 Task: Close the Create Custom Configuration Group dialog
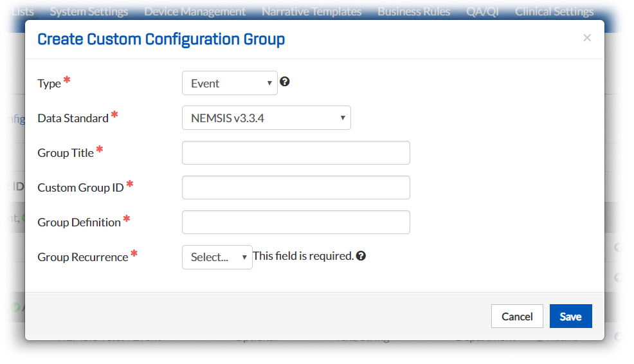[586, 38]
